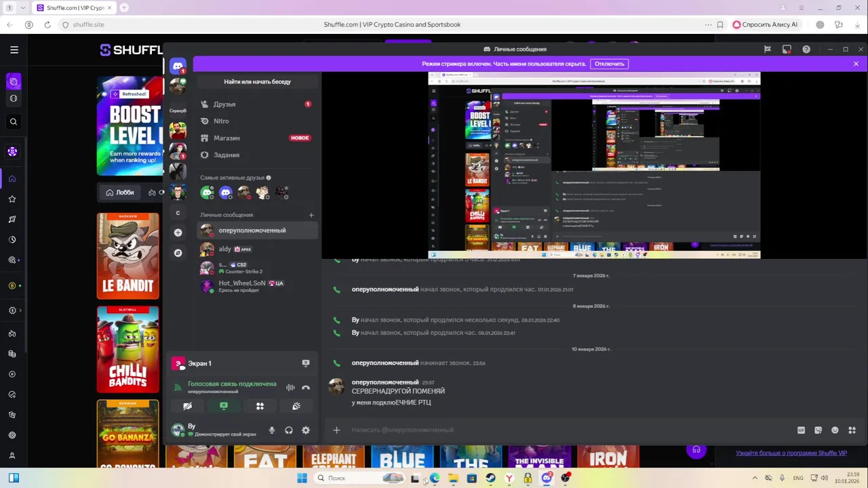Switch the ENG keyboard language indicator
The width and height of the screenshot is (868, 488).
[x=798, y=478]
